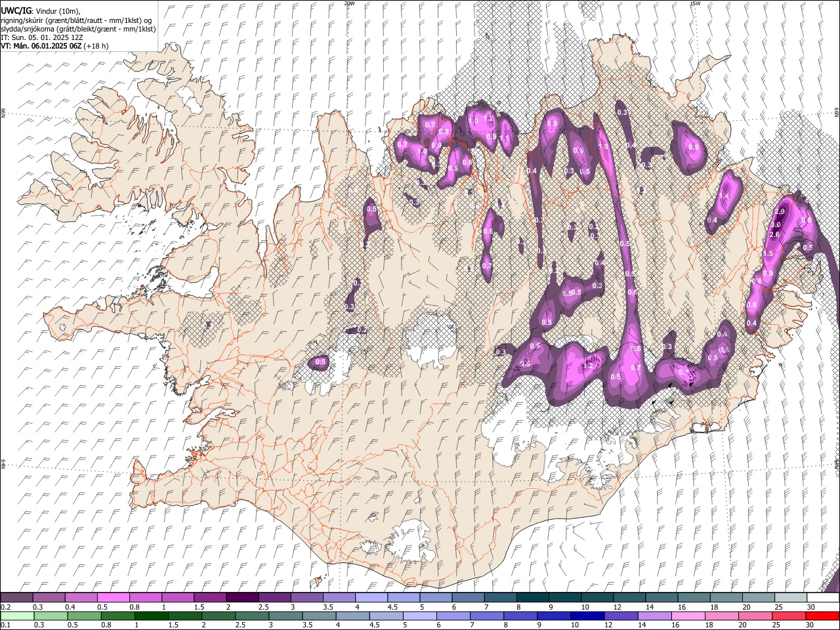Select the light pink 16 swatch in bottom legend

pos(688,616)
